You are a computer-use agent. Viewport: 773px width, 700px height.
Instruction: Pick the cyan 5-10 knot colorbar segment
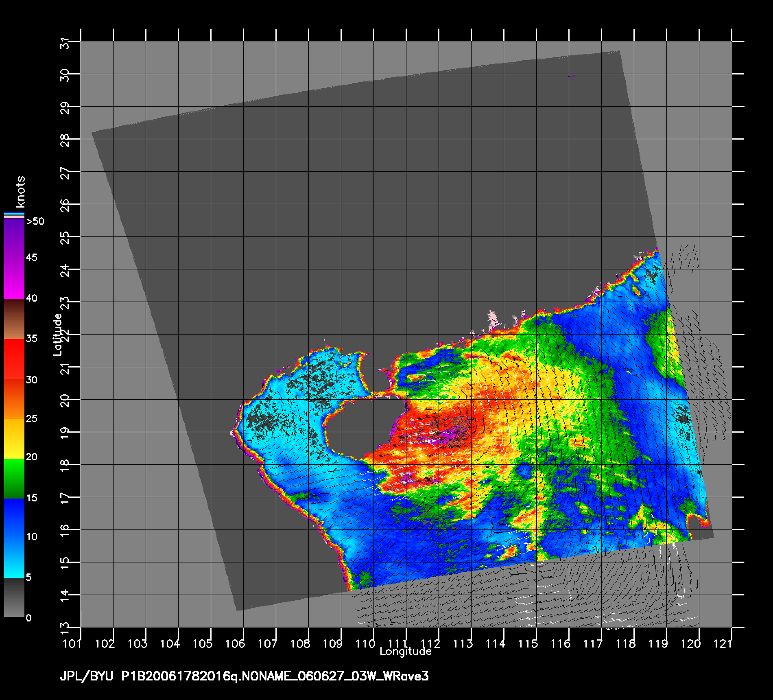point(14,558)
